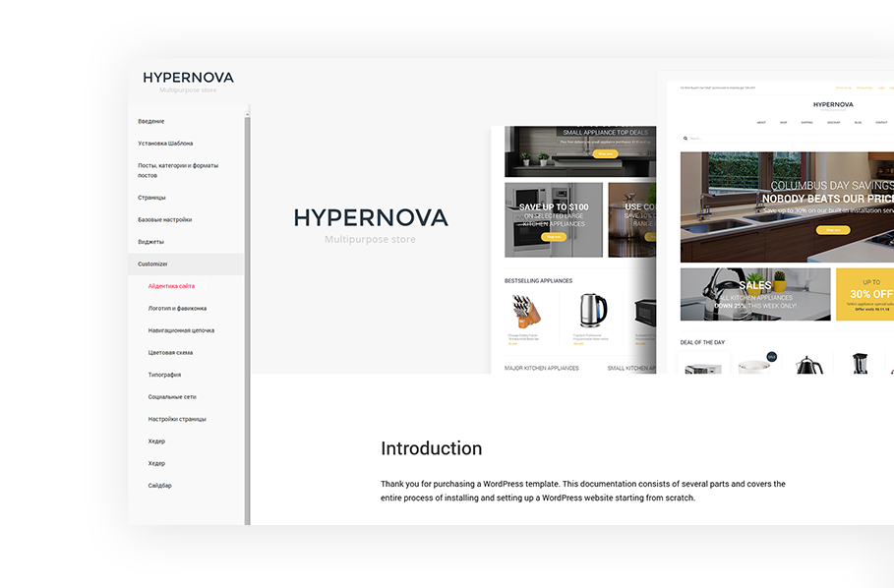Click the SALES kitchen appliances banner
Image resolution: width=894 pixels, height=588 pixels.
point(755,295)
